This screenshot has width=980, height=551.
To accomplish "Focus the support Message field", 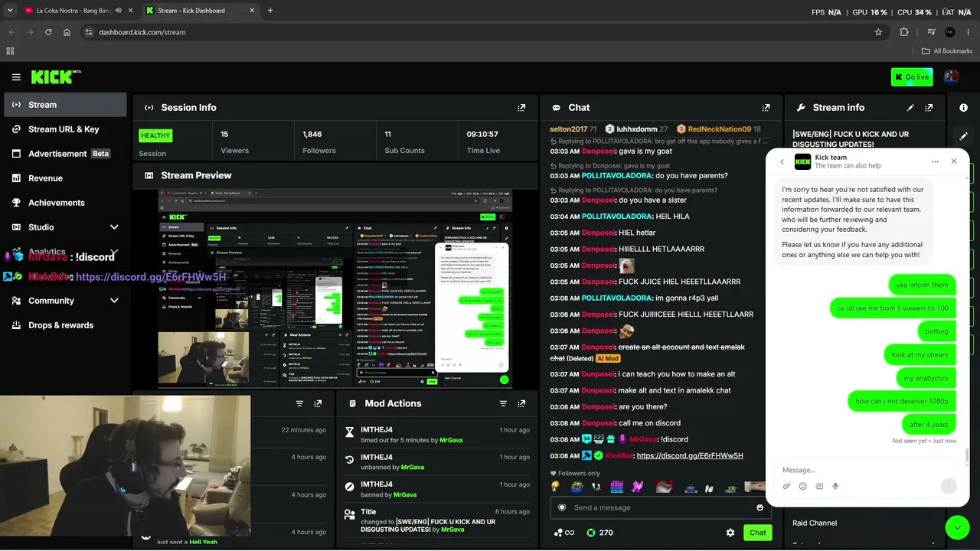I will pyautogui.click(x=867, y=470).
